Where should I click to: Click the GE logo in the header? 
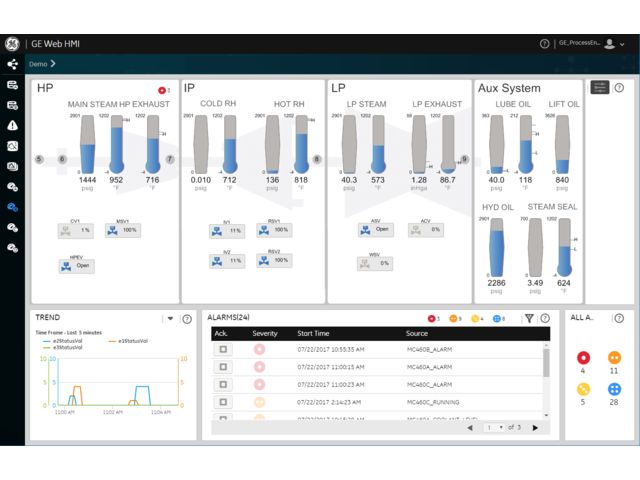[12, 44]
